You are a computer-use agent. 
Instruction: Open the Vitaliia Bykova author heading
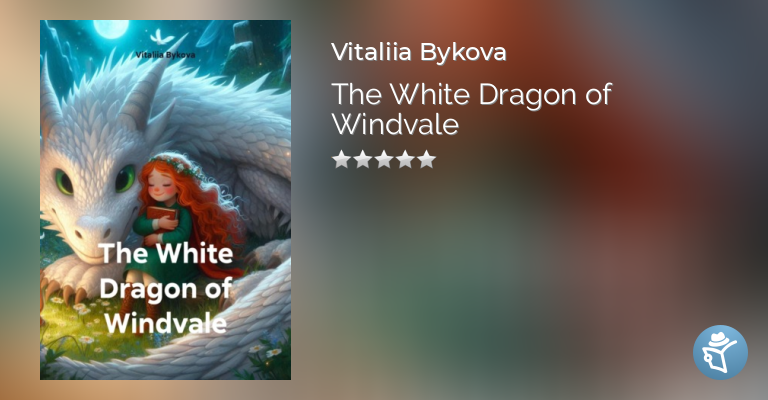tap(419, 52)
